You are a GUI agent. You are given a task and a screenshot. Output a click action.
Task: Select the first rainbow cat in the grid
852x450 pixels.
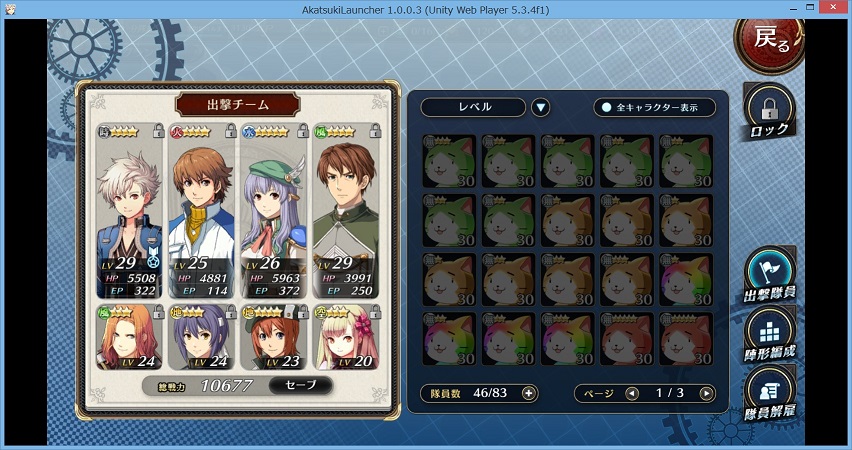click(686, 280)
